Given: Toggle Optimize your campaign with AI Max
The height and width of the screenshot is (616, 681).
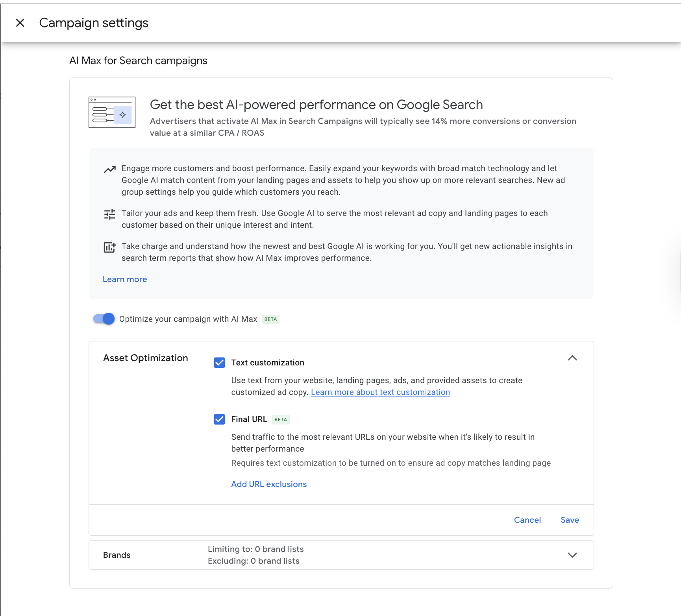Looking at the screenshot, I should [x=104, y=319].
